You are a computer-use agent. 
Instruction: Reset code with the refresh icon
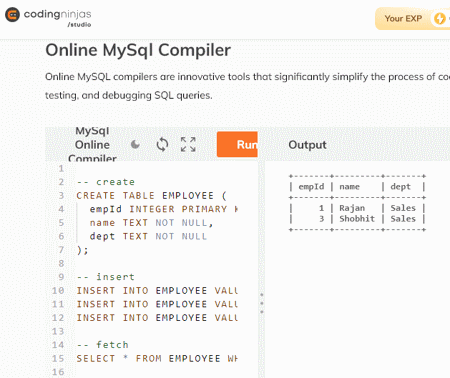click(x=162, y=145)
